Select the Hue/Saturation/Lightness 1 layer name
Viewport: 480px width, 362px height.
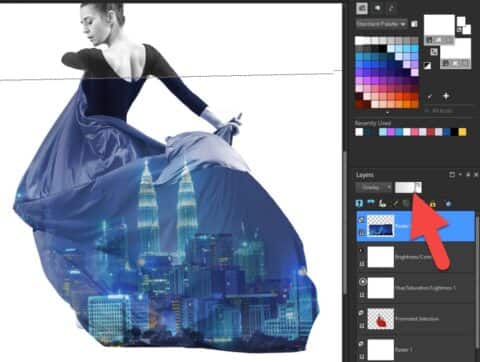(425, 288)
